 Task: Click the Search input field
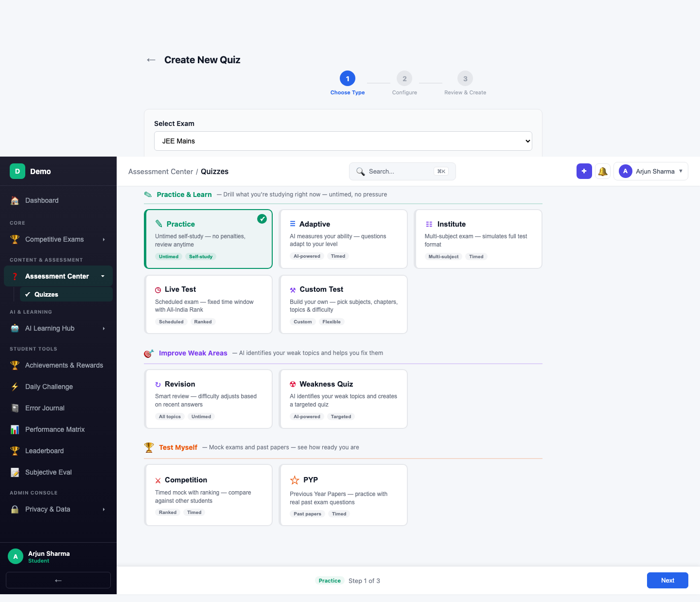[402, 171]
